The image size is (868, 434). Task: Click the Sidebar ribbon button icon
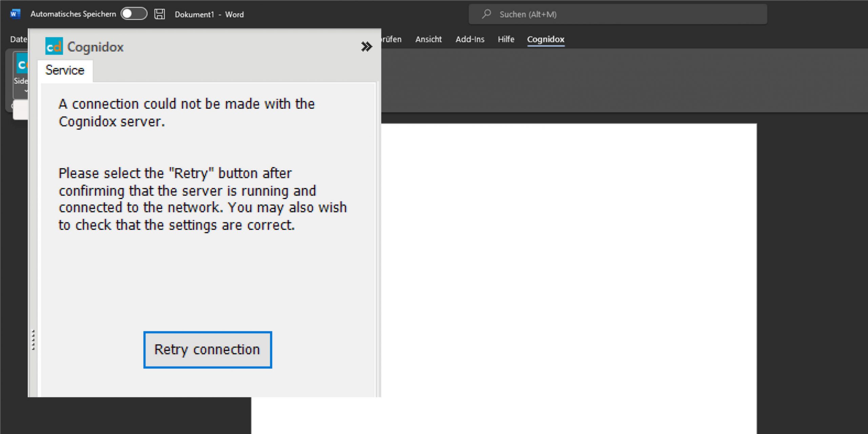point(22,64)
